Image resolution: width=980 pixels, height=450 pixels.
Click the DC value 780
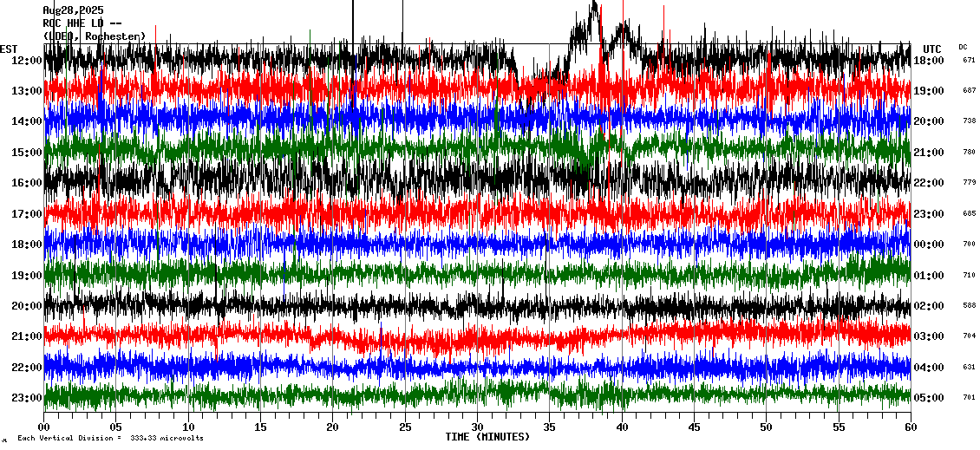tap(969, 153)
